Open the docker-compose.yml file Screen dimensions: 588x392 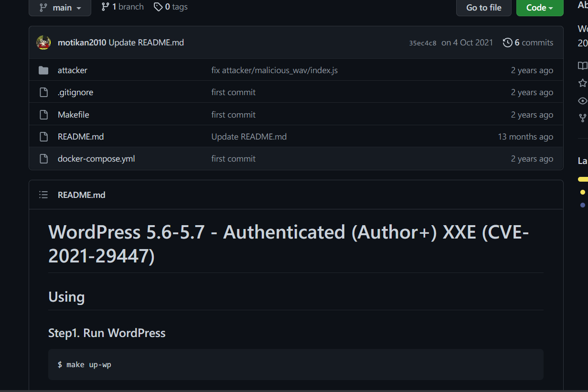[x=96, y=159]
